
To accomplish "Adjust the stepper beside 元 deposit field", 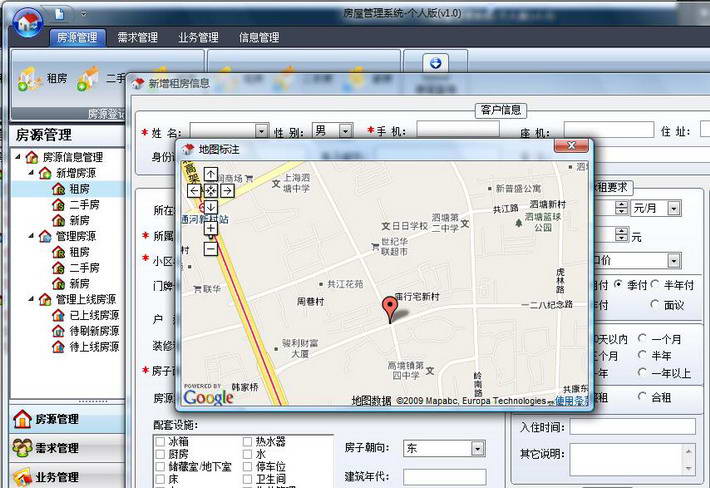I will click(x=622, y=234).
